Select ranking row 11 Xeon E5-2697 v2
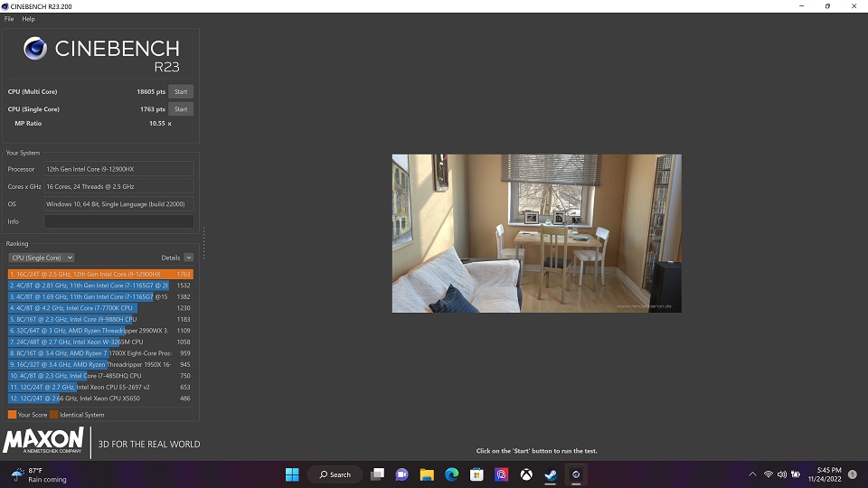The image size is (868, 488). 100,387
